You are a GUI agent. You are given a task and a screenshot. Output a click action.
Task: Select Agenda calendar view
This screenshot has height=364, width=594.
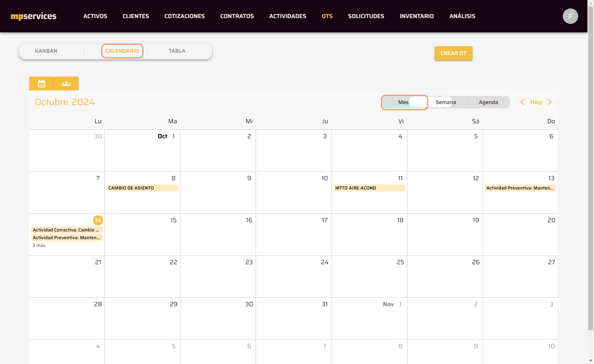point(488,102)
